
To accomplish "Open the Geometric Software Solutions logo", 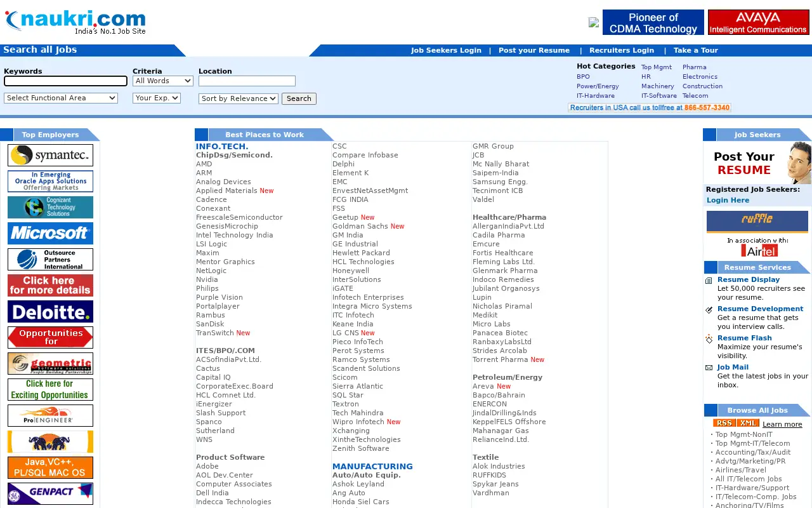I will click(x=50, y=364).
